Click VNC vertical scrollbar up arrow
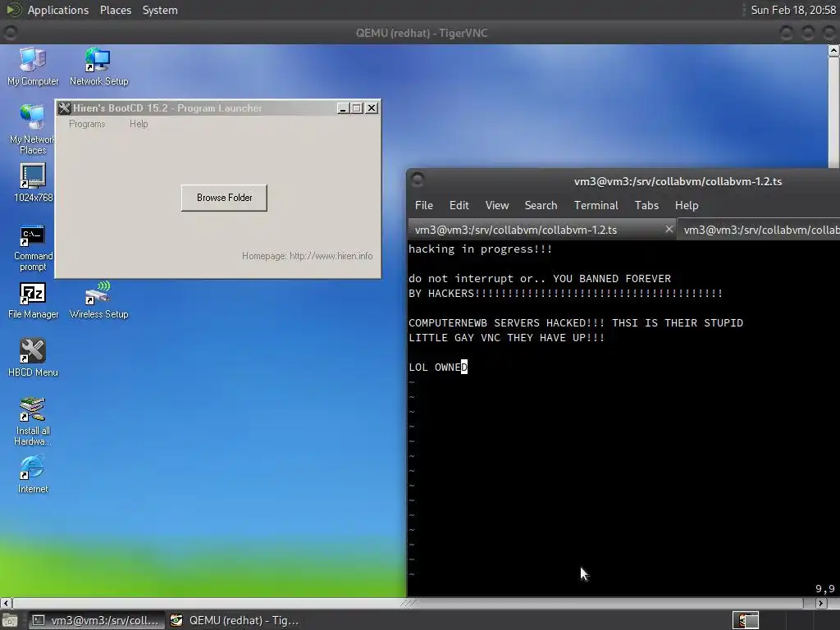Screen dimensions: 840x630 [833, 50]
